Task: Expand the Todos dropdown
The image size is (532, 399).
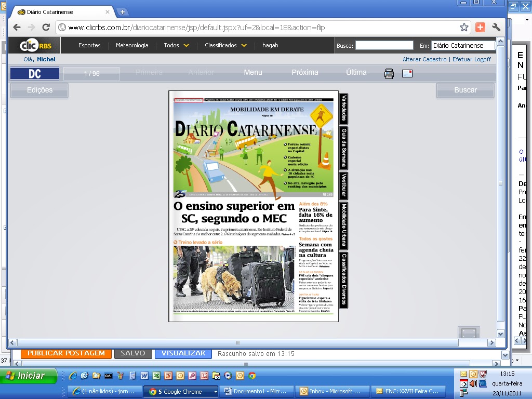Action: [177, 45]
